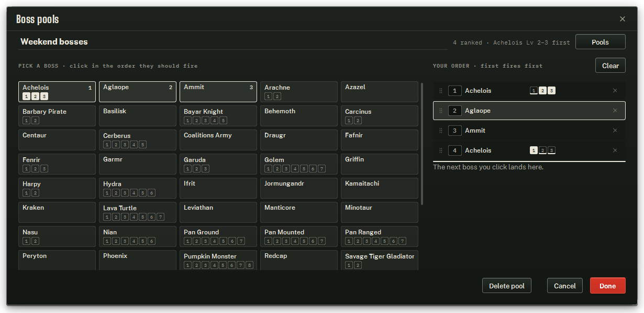This screenshot has width=644, height=313.
Task: Pick the Centaur boss card
Action: click(x=57, y=140)
